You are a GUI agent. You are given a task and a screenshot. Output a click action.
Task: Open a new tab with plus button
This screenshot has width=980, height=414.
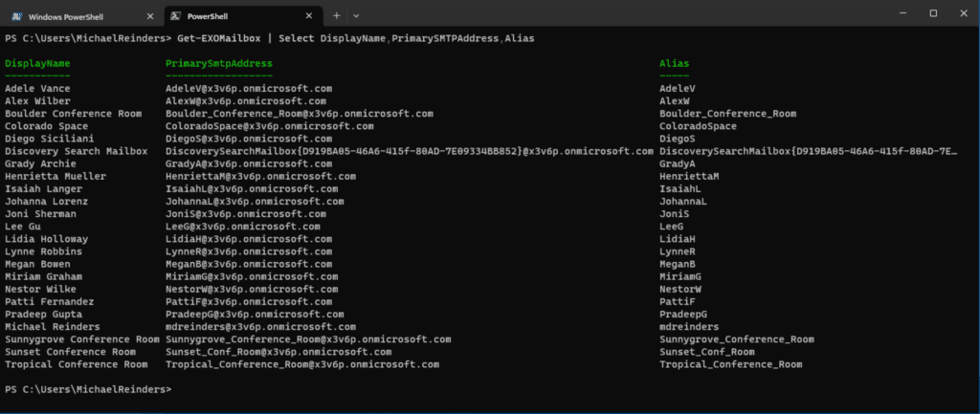[336, 15]
